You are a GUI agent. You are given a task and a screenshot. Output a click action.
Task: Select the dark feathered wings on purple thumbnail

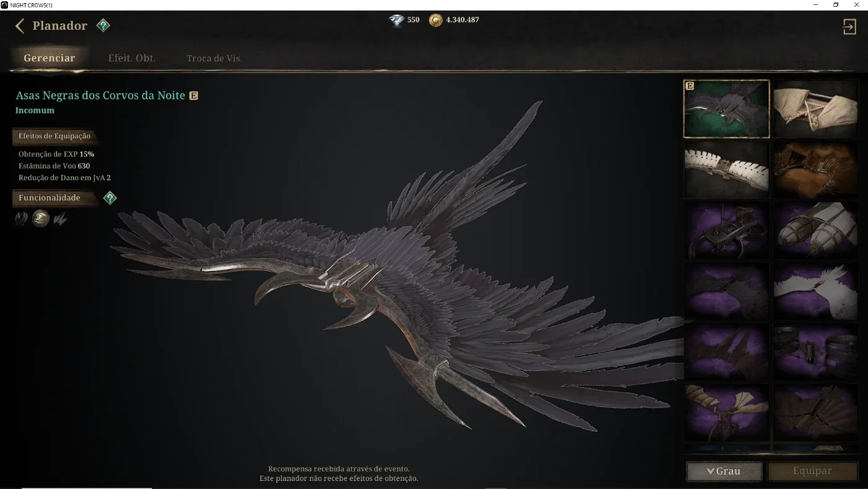click(x=727, y=291)
